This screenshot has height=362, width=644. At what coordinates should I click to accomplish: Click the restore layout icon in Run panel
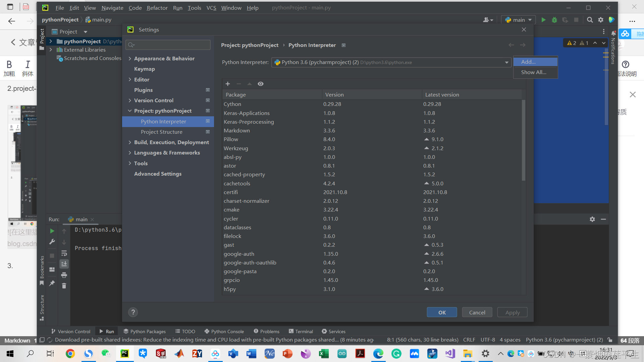pos(52,269)
